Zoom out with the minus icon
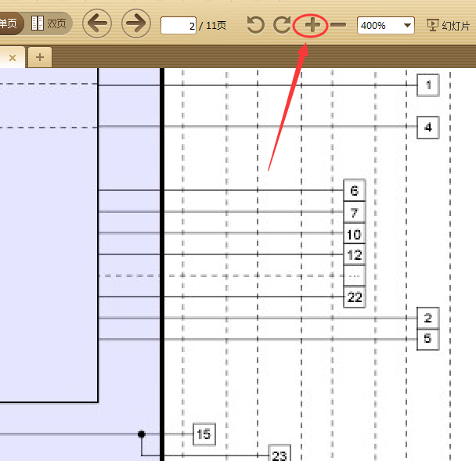 pos(338,25)
